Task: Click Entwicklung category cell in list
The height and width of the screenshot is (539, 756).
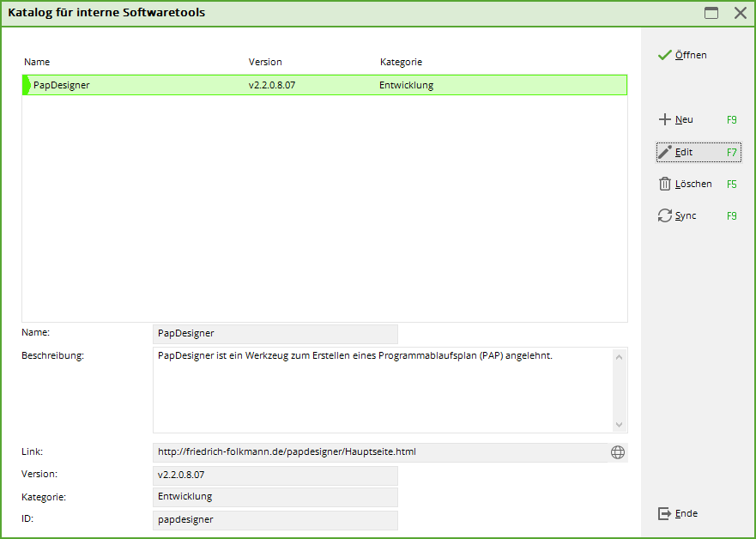Action: (407, 85)
